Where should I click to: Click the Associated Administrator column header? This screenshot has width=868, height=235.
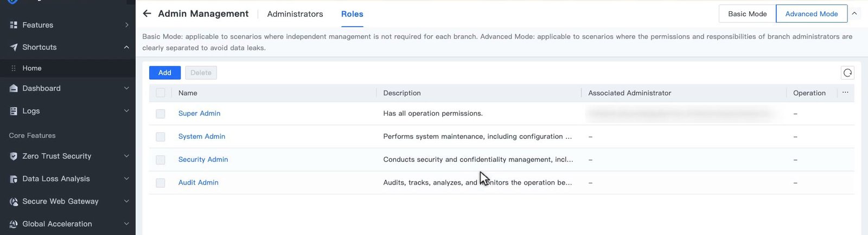pyautogui.click(x=630, y=93)
